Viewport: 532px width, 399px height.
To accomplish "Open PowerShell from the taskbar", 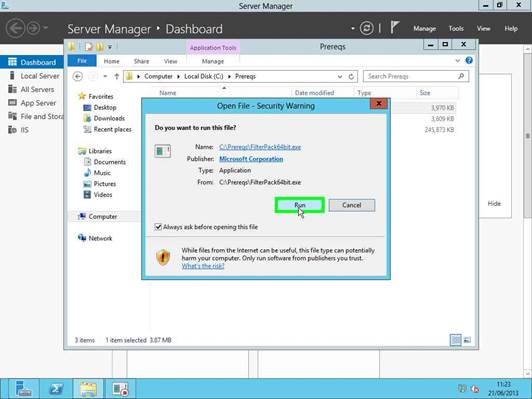I will click(56, 388).
